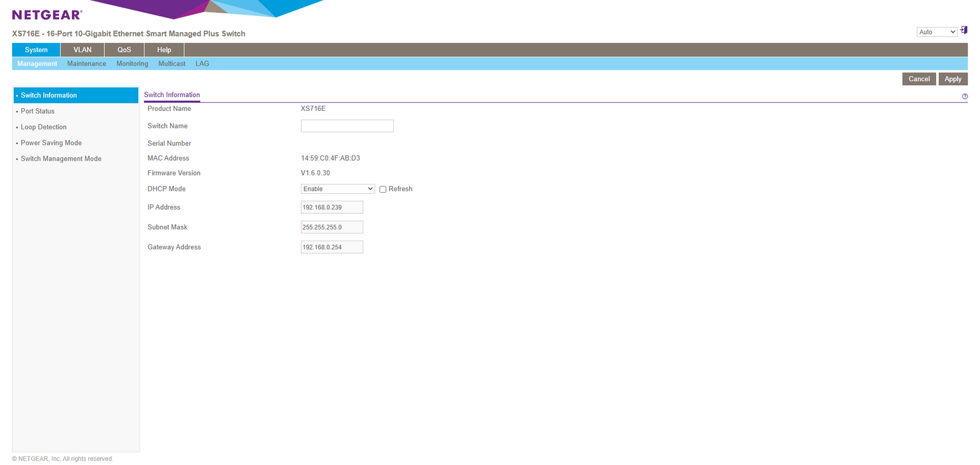Viewport: 980px width, 465px height.
Task: Open the VLAN menu tab
Action: tap(82, 50)
